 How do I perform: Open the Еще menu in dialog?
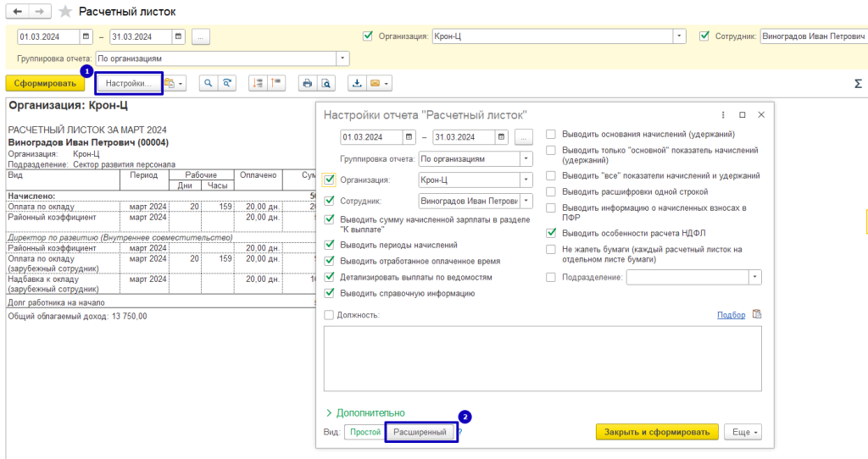[x=743, y=432]
